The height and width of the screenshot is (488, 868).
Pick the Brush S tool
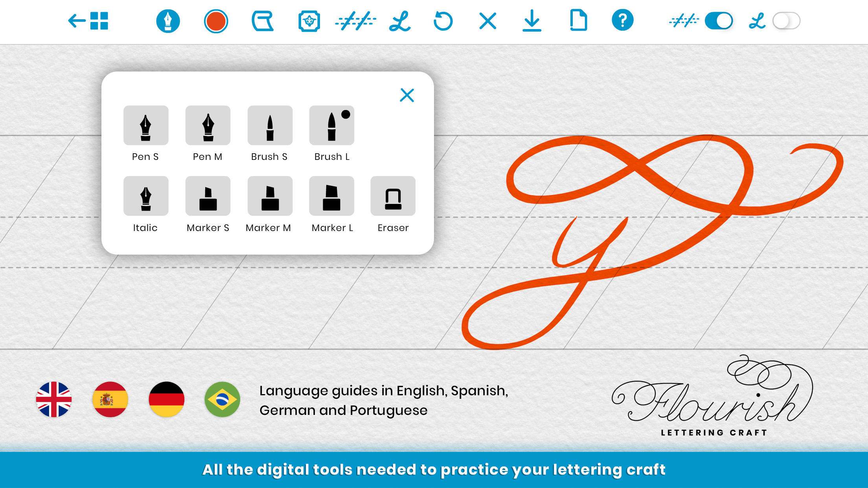[270, 125]
